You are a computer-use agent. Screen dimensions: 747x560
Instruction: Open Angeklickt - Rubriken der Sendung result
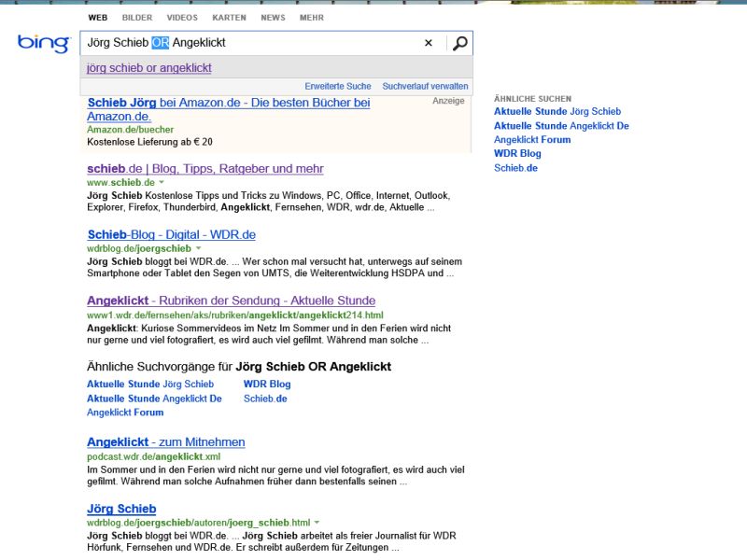tap(231, 301)
